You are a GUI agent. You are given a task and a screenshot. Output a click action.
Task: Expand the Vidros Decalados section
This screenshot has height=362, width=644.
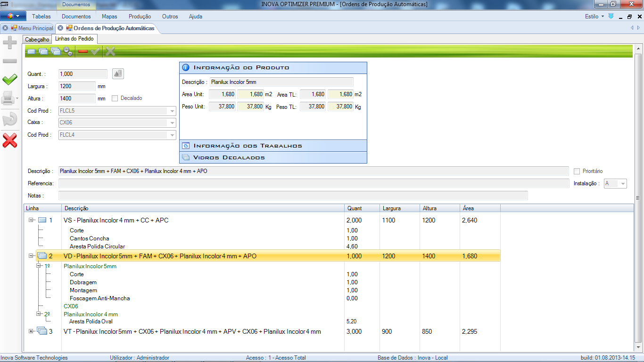273,157
